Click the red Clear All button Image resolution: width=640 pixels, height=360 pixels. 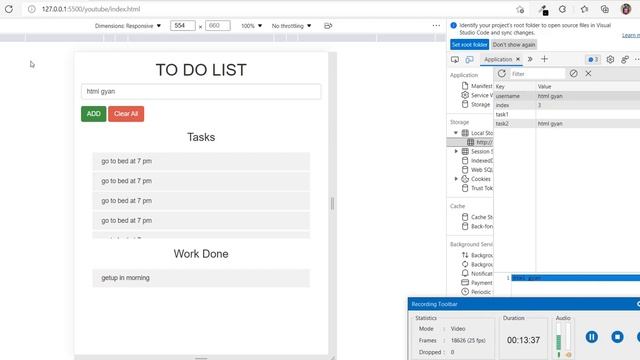(126, 114)
